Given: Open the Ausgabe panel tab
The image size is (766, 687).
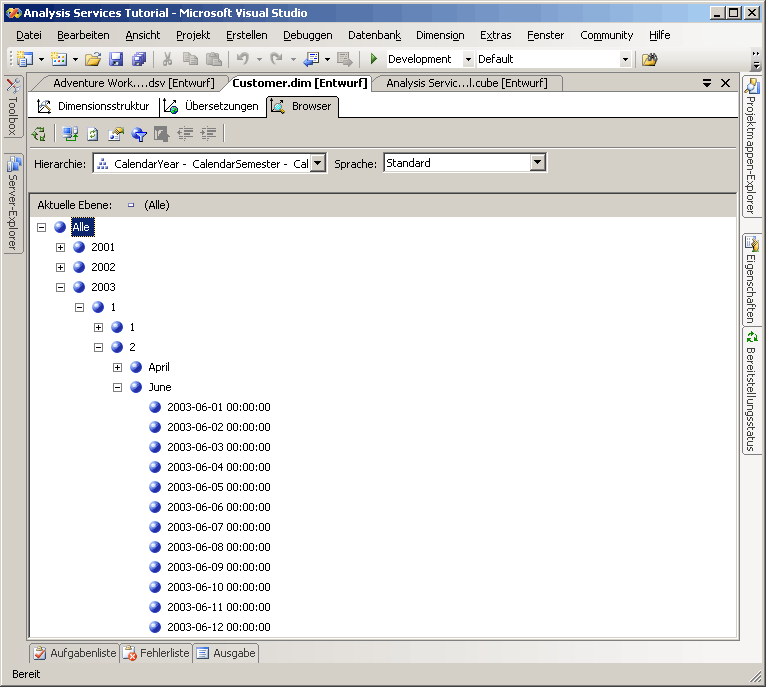Looking at the screenshot, I should click(x=226, y=653).
